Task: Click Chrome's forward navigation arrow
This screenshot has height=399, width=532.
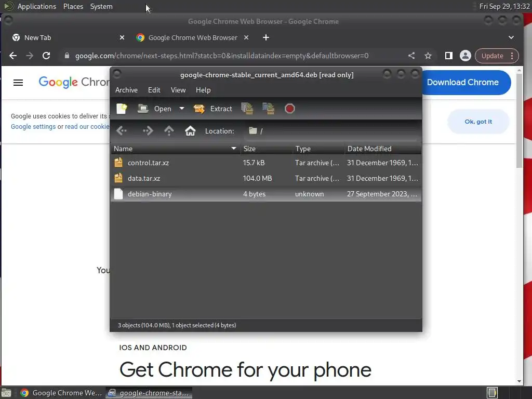Action: coord(30,56)
